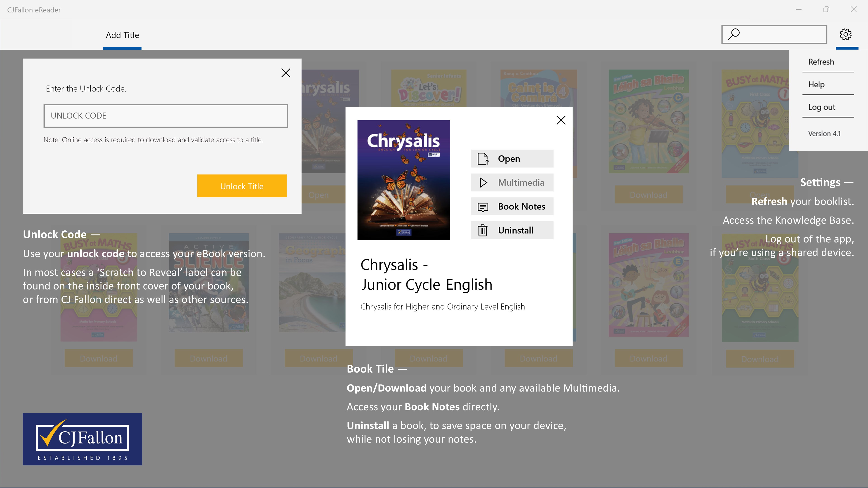Restore down the eReader window
The height and width of the screenshot is (488, 868).
coord(826,9)
